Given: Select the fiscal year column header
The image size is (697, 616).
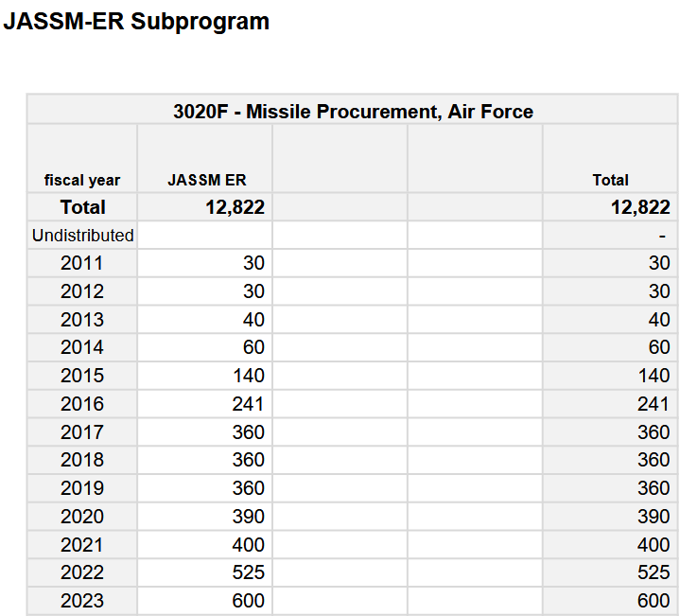Looking at the screenshot, I should click(82, 180).
